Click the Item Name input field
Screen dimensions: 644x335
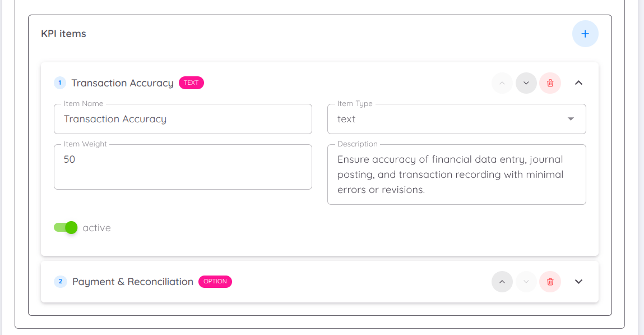tap(183, 119)
